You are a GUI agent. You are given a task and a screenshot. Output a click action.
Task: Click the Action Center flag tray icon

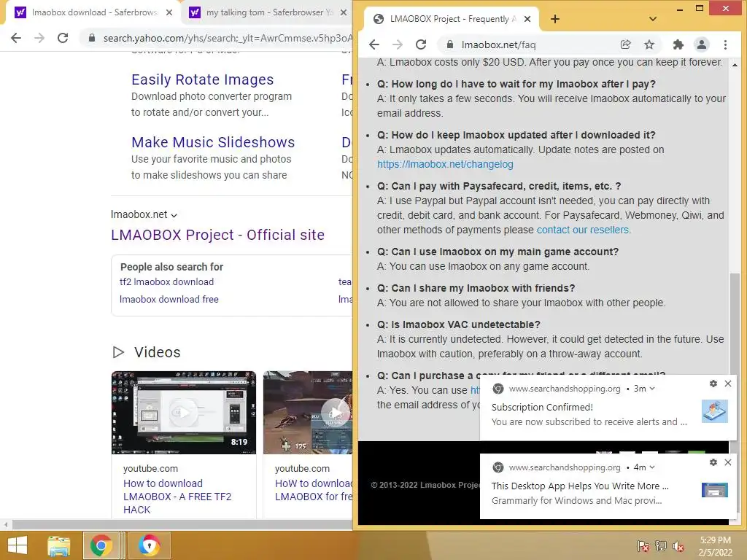tap(643, 546)
